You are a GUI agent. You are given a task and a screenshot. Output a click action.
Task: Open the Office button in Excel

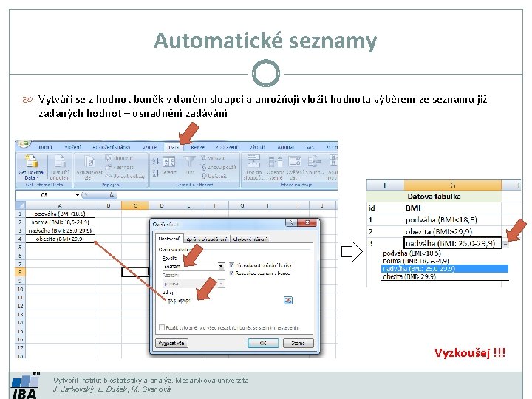point(23,145)
